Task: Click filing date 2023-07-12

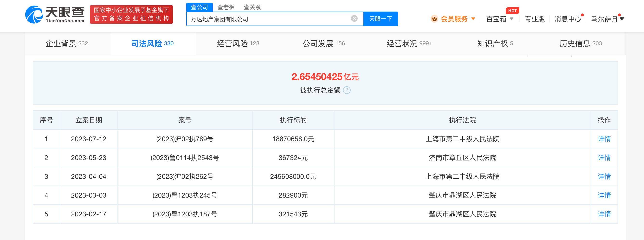Action: tap(89, 139)
